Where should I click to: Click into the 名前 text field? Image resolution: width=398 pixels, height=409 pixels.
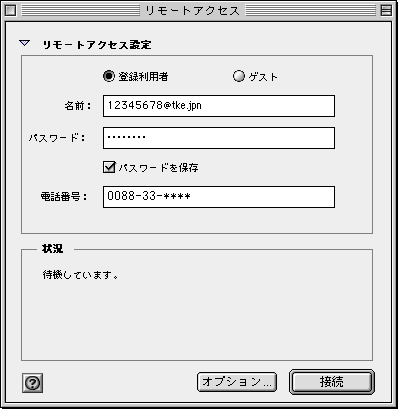click(x=219, y=106)
